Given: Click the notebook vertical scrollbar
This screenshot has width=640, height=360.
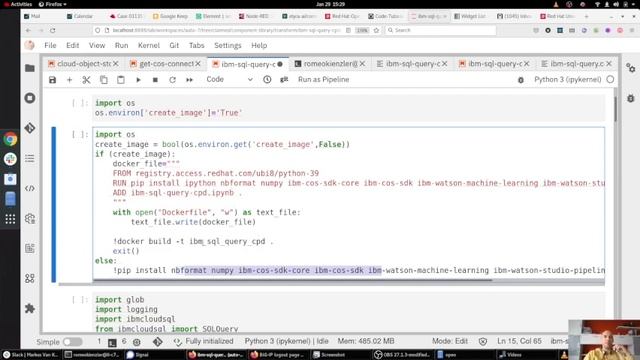Looking at the screenshot, I should click(x=616, y=109).
